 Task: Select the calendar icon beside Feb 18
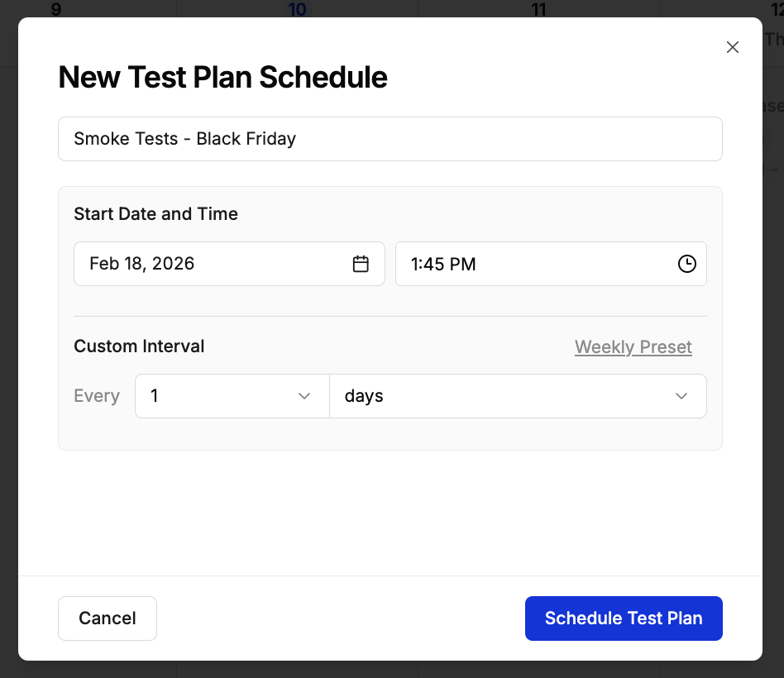pyautogui.click(x=361, y=264)
